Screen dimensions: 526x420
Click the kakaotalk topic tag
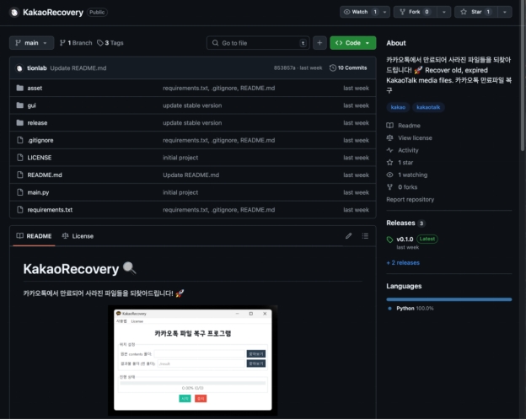[x=431, y=107]
